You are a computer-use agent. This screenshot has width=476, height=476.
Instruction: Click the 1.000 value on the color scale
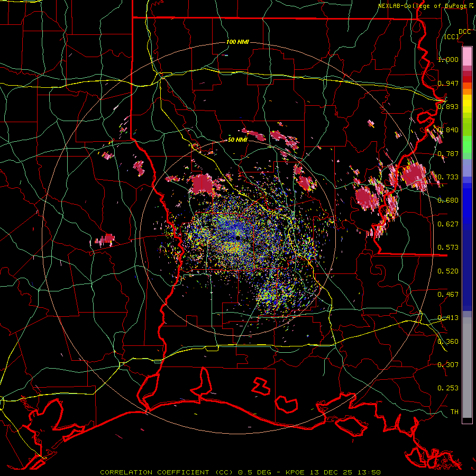tap(448, 59)
